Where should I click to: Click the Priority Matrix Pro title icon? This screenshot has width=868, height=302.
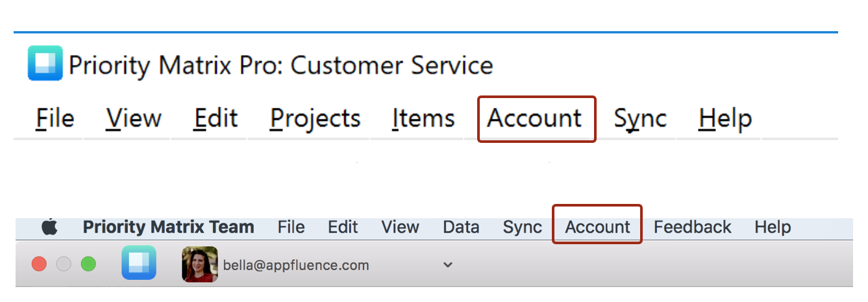45,64
